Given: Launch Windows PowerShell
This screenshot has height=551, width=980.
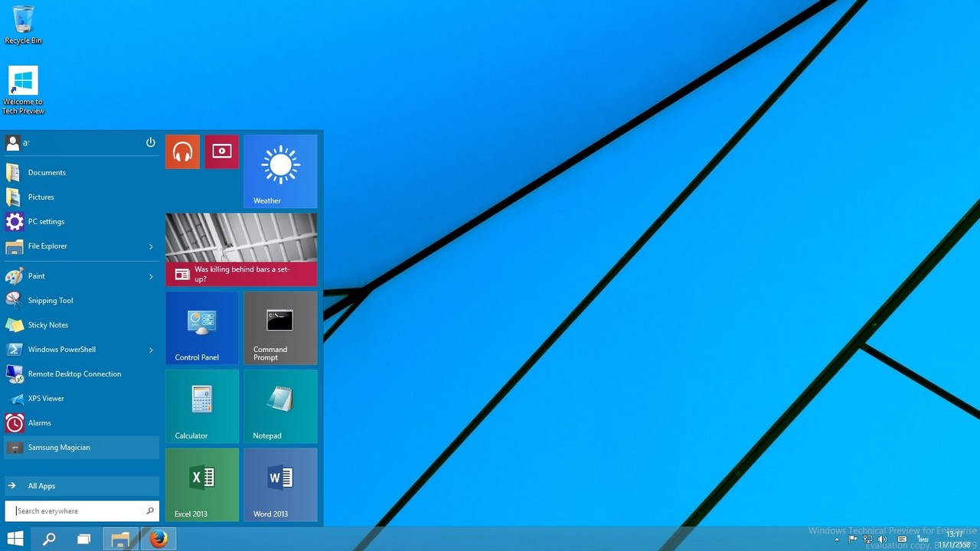Looking at the screenshot, I should click(x=73, y=349).
